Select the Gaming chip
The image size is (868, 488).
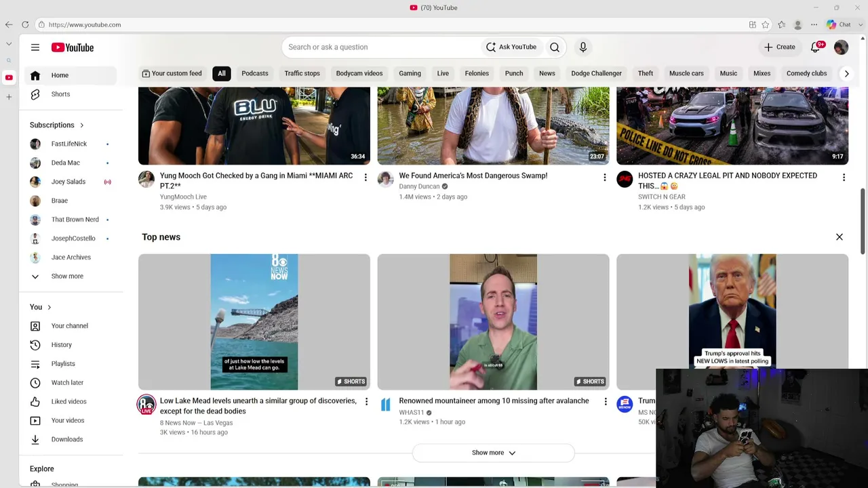coord(410,73)
